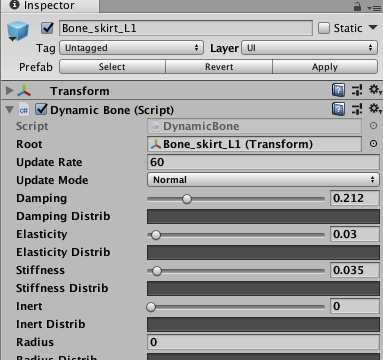Click the Stiffness slider handle

click(x=157, y=271)
